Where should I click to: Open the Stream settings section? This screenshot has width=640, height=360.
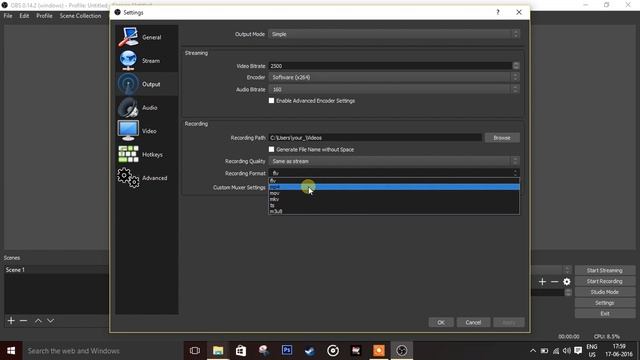click(147, 60)
